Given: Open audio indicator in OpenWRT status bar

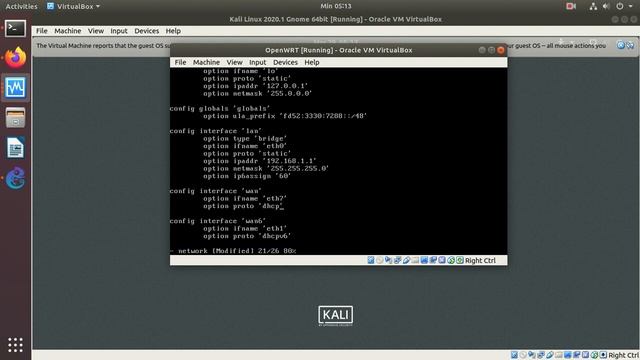Looking at the screenshot, I should pyautogui.click(x=389, y=260).
